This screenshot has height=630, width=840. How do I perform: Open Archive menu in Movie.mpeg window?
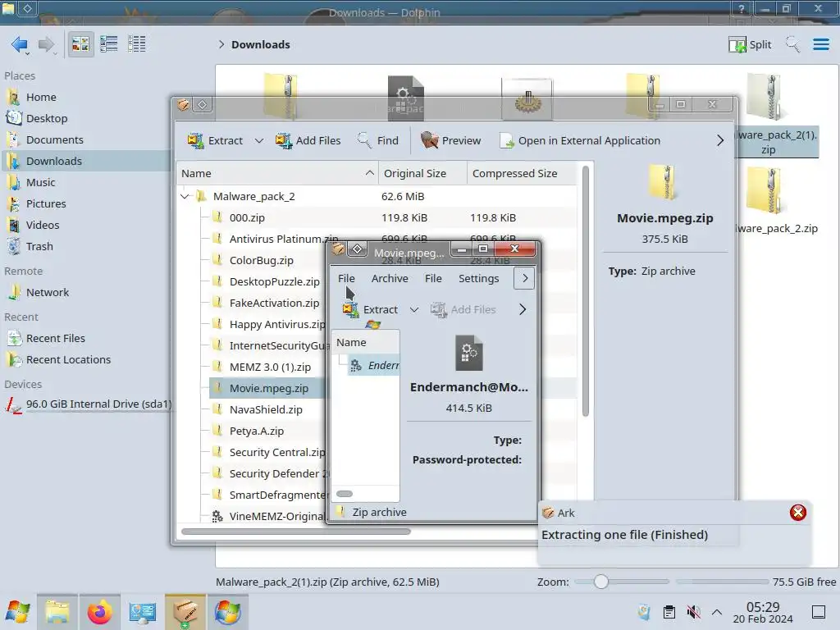390,279
